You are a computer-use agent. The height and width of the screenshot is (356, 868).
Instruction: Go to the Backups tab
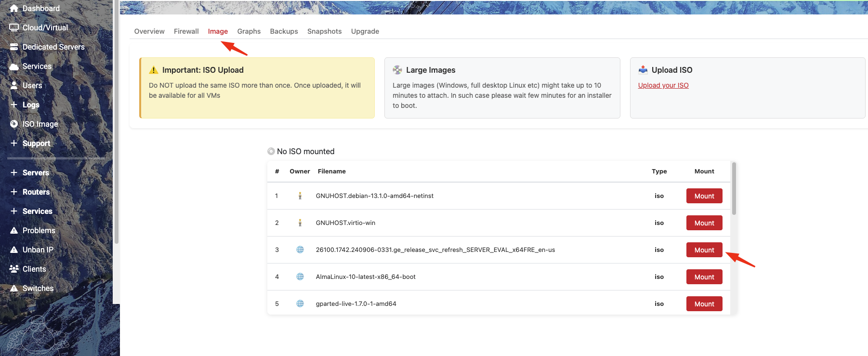pos(284,31)
